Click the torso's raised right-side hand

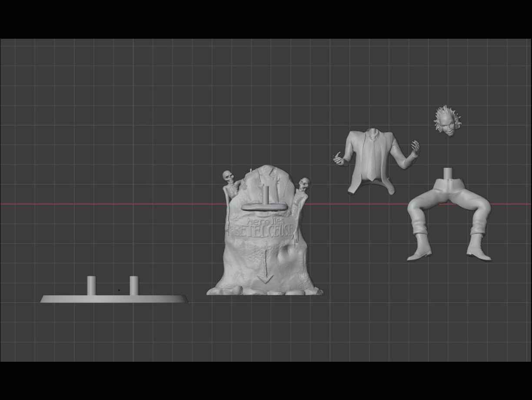pos(415,148)
